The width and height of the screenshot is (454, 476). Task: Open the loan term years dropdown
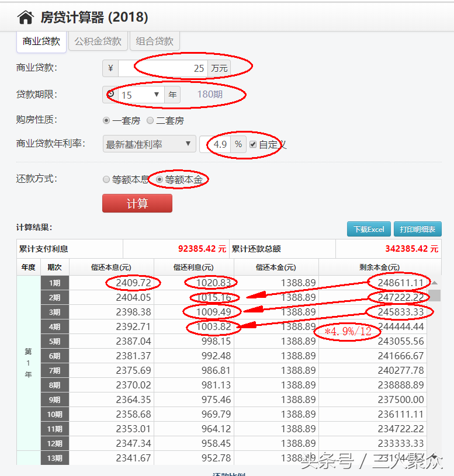[x=140, y=95]
